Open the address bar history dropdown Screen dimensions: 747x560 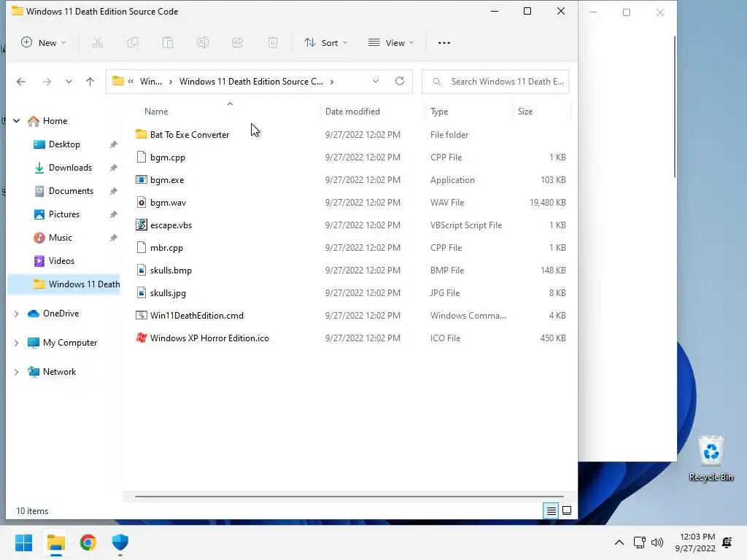376,81
